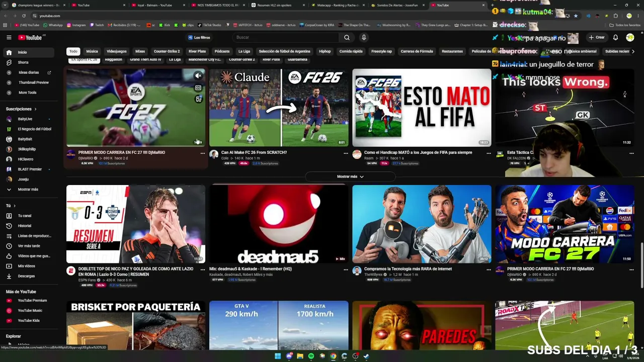The height and width of the screenshot is (362, 644).
Task: Open the notifications bell
Action: pos(615,37)
